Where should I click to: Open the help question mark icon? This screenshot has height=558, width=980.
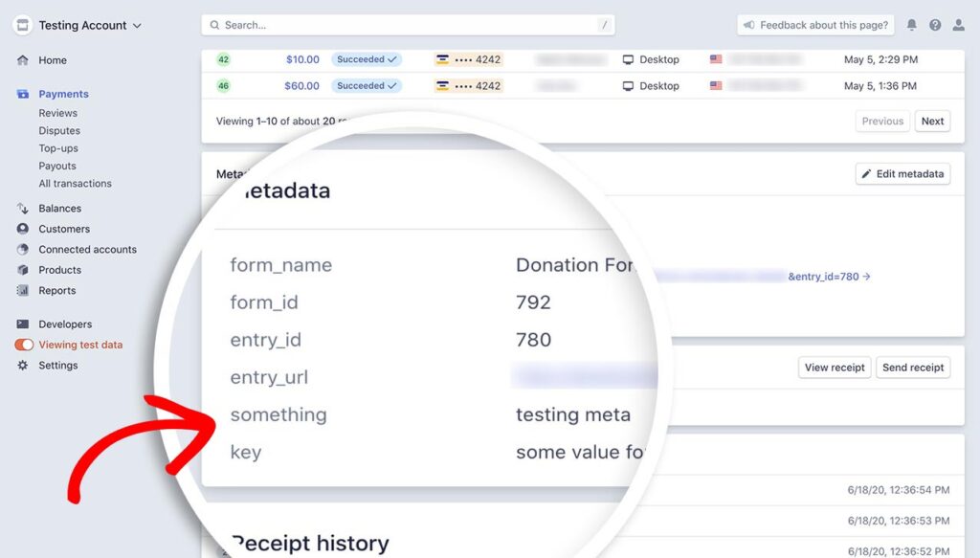(935, 25)
